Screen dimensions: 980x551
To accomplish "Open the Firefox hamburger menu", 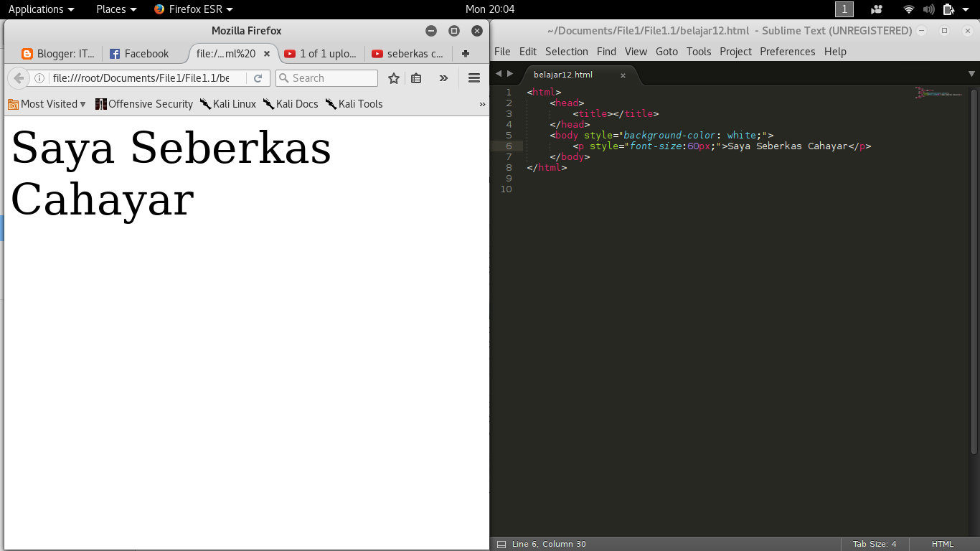I will [473, 77].
